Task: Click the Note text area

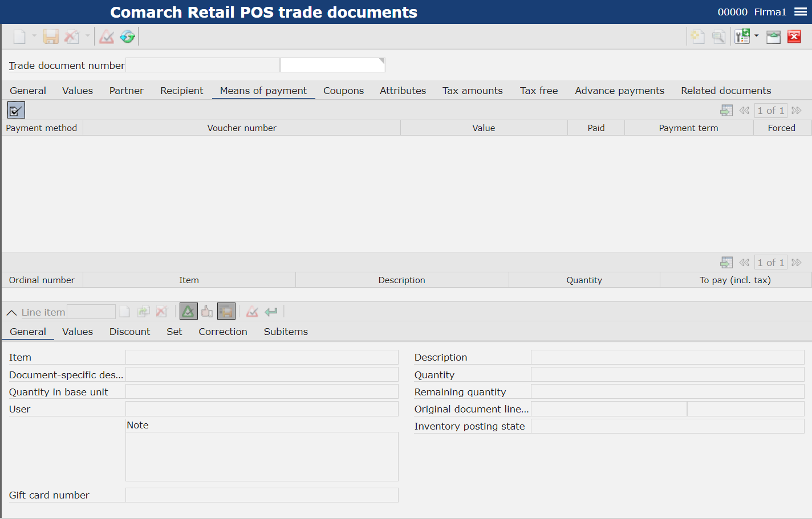Action: [x=262, y=456]
